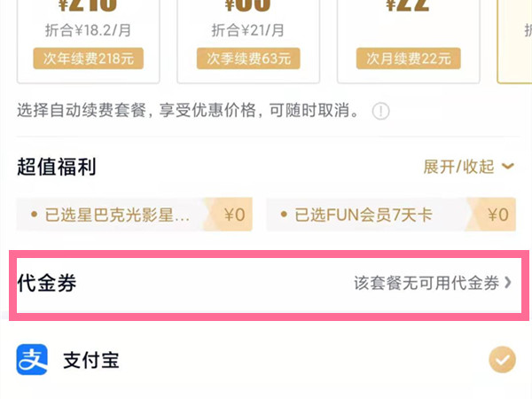Tap the blue Alipay logo icon
The height and width of the screenshot is (399, 532).
pos(33,360)
